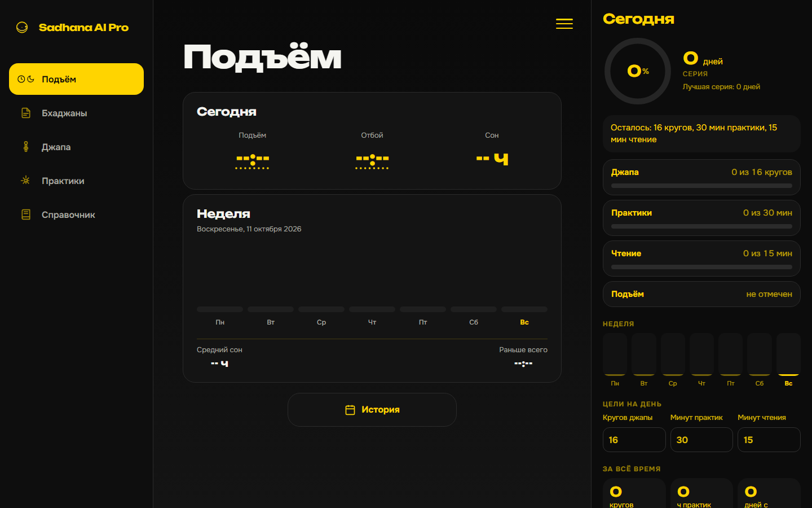
Task: Set bedtime under Отбой
Action: point(372,161)
